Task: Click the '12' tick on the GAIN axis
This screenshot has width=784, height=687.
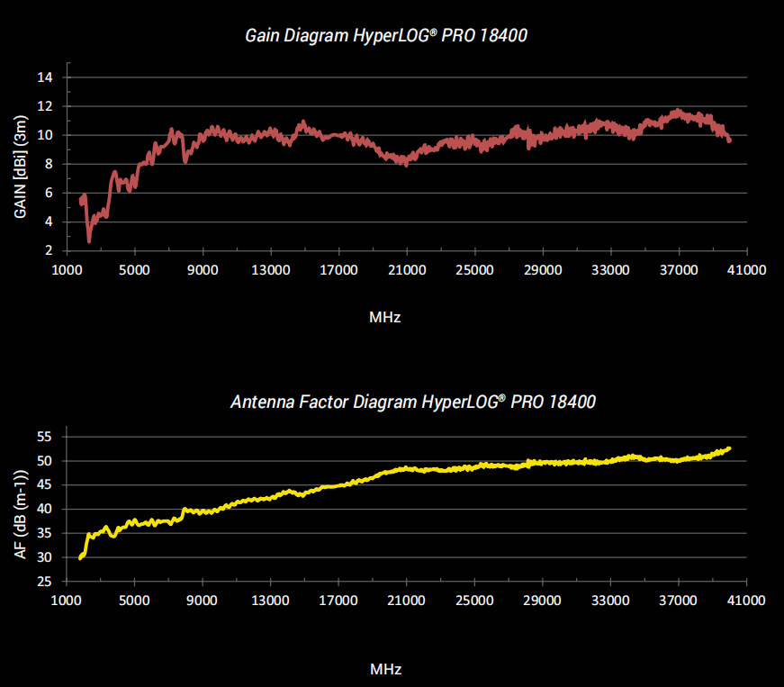Action: [x=45, y=106]
